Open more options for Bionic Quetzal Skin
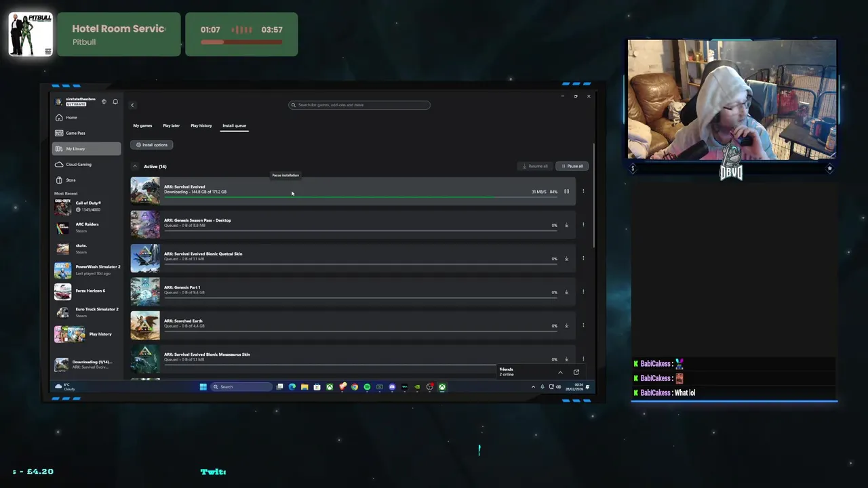 pos(583,258)
